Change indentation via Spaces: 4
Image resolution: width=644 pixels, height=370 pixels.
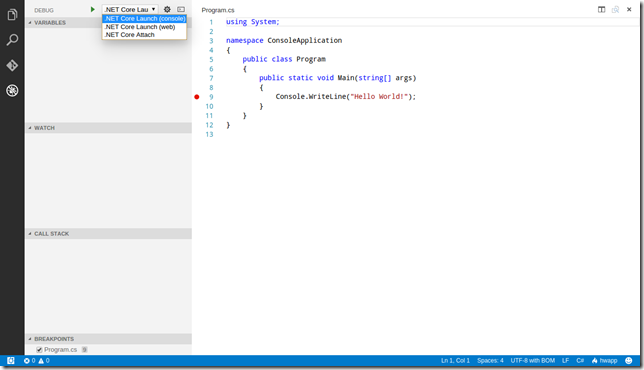tap(490, 361)
